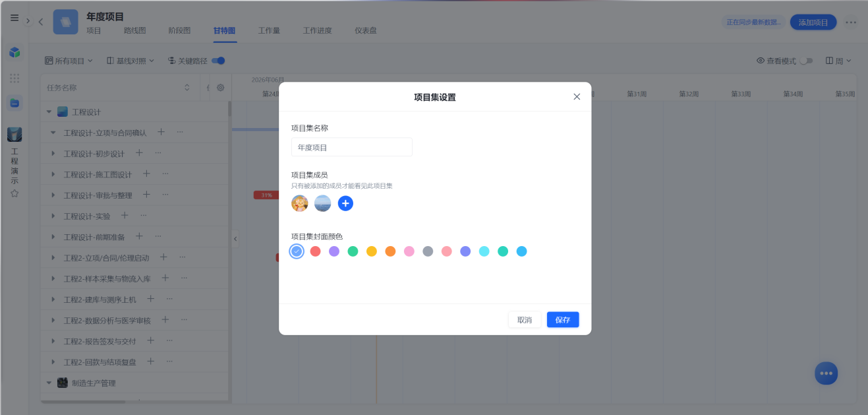868x415 pixels.
Task: Switch to the 工作进度 tab
Action: [x=317, y=30]
